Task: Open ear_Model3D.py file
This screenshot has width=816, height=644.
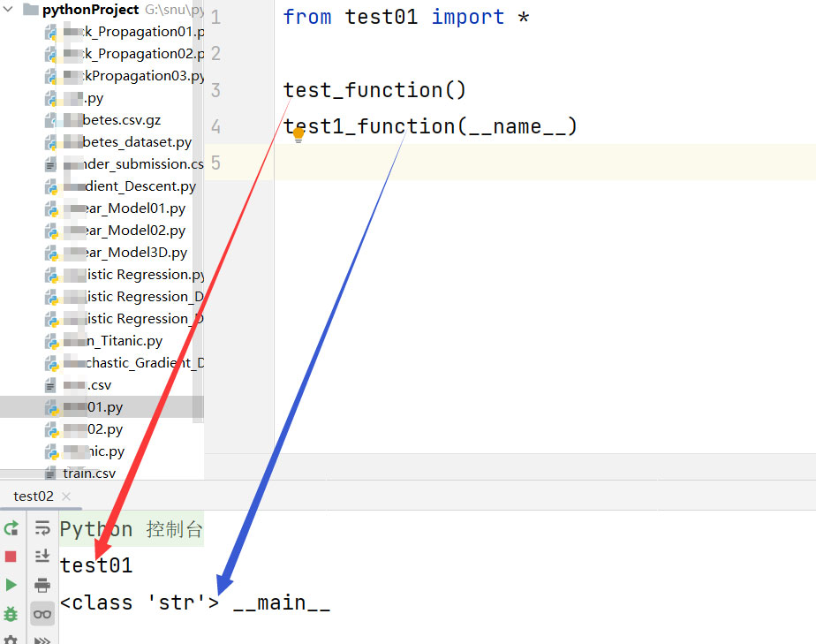Action: 117,253
